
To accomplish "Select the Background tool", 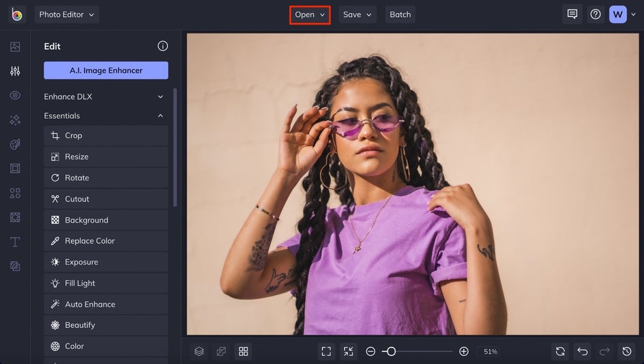I will click(x=106, y=220).
